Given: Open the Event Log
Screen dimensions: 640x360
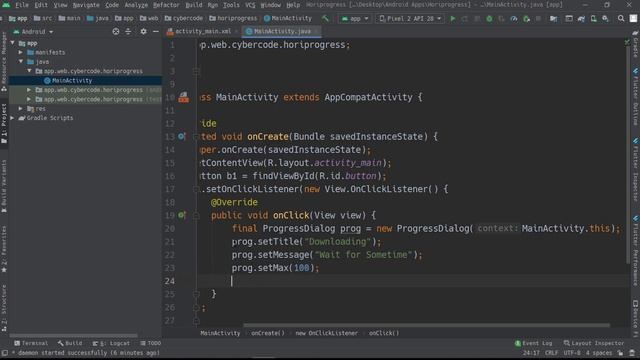Looking at the screenshot, I should point(533,343).
